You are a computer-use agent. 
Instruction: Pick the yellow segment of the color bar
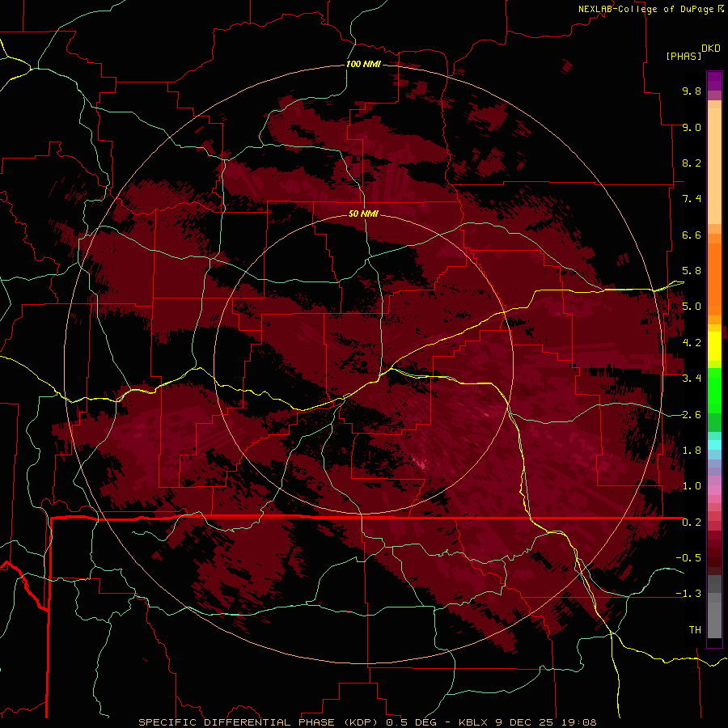tap(714, 346)
